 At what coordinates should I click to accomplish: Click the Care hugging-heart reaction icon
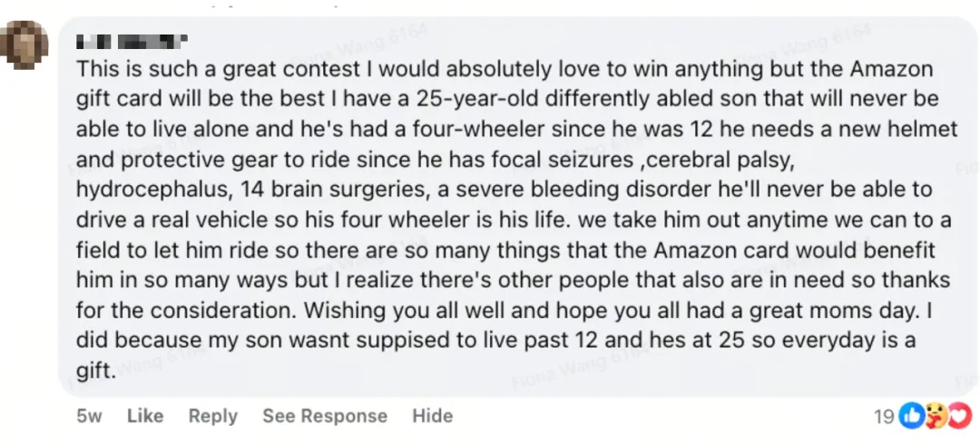[936, 416]
